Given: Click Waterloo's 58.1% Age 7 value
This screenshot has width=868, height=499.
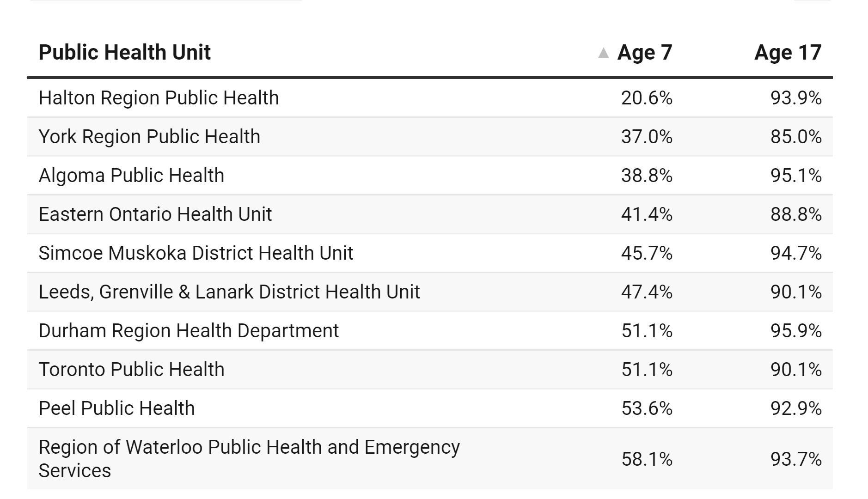Looking at the screenshot, I should point(647,459).
